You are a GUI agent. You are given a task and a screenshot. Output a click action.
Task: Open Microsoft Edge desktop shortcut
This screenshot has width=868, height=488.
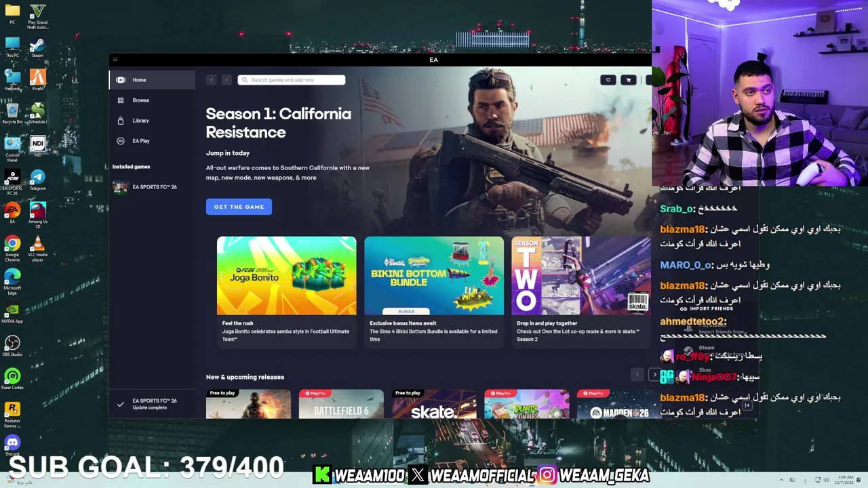[x=12, y=281]
